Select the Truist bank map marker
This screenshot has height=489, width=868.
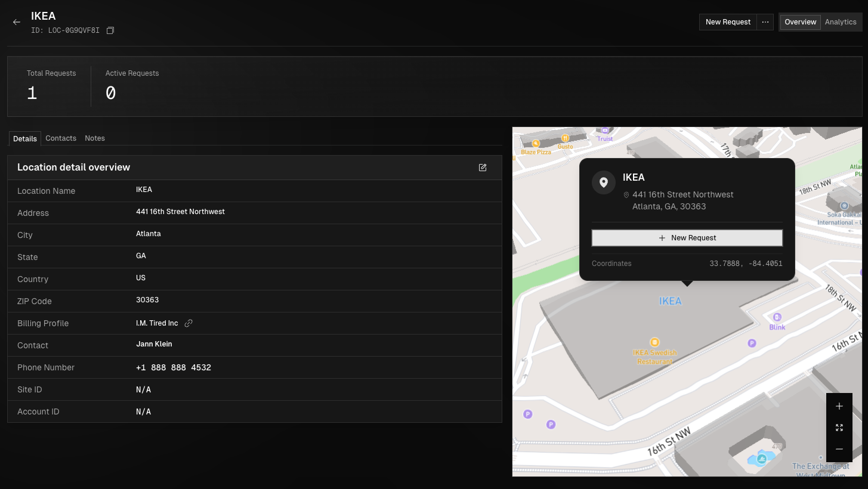tap(605, 131)
